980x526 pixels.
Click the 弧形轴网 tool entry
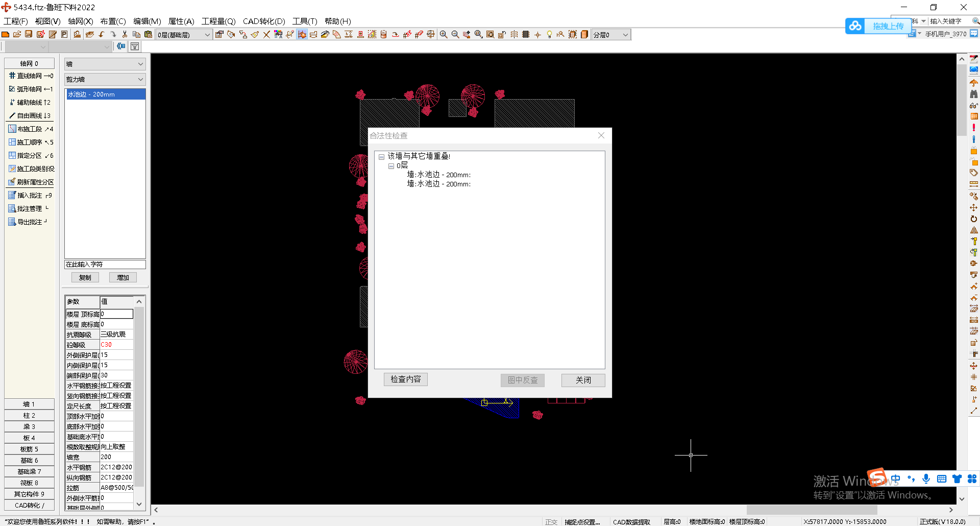[31, 89]
